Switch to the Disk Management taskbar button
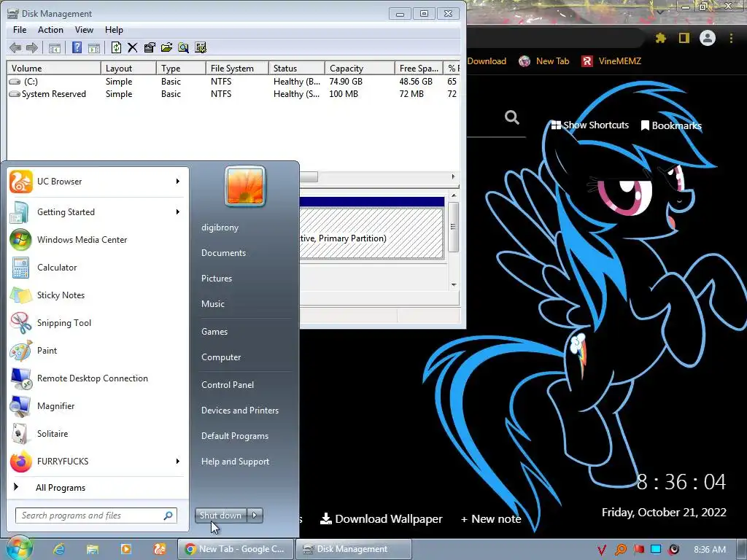The height and width of the screenshot is (560, 747). coord(353,549)
